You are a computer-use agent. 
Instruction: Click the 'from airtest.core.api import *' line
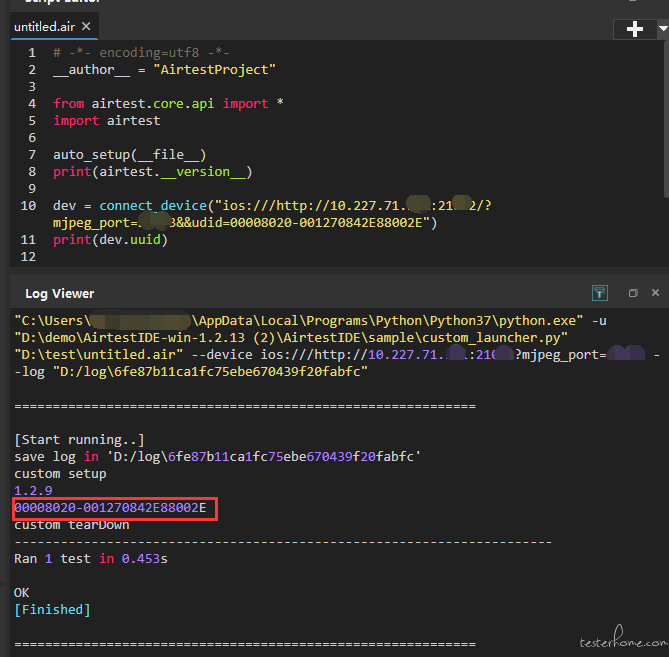(168, 104)
